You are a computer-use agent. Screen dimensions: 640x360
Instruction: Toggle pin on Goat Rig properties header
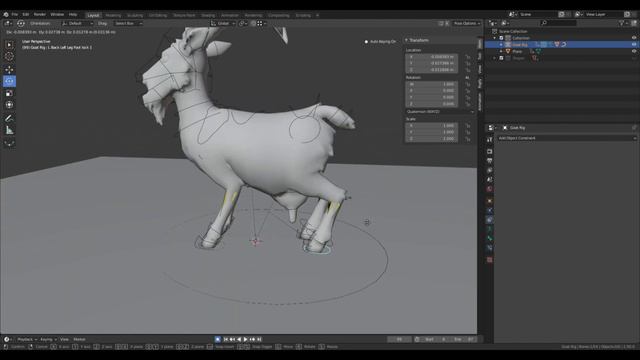click(634, 128)
